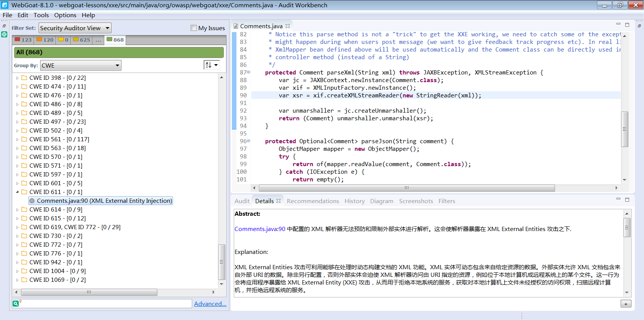This screenshot has width=644, height=320.
Task: Open the Filter Set dropdown
Action: (x=75, y=28)
